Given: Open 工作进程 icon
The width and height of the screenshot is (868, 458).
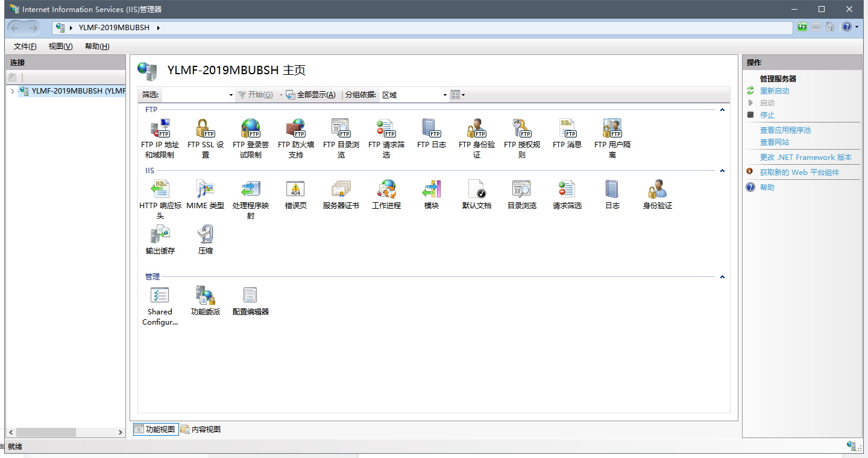Looking at the screenshot, I should pos(386,195).
